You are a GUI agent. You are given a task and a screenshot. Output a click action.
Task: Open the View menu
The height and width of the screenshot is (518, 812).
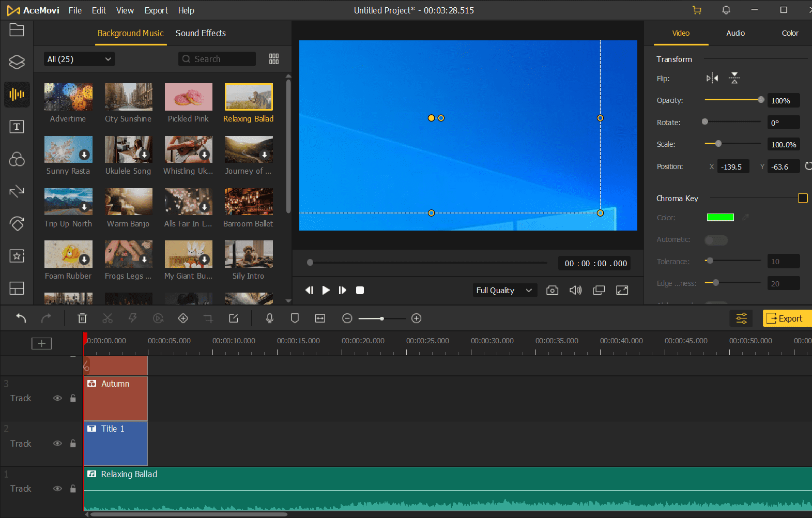coord(125,10)
